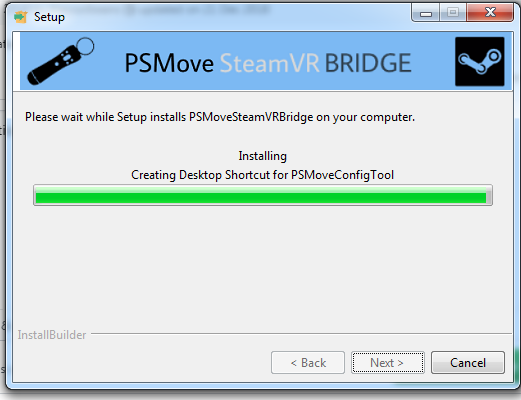Click the Installing status text
The height and width of the screenshot is (400, 521).
[x=262, y=156]
